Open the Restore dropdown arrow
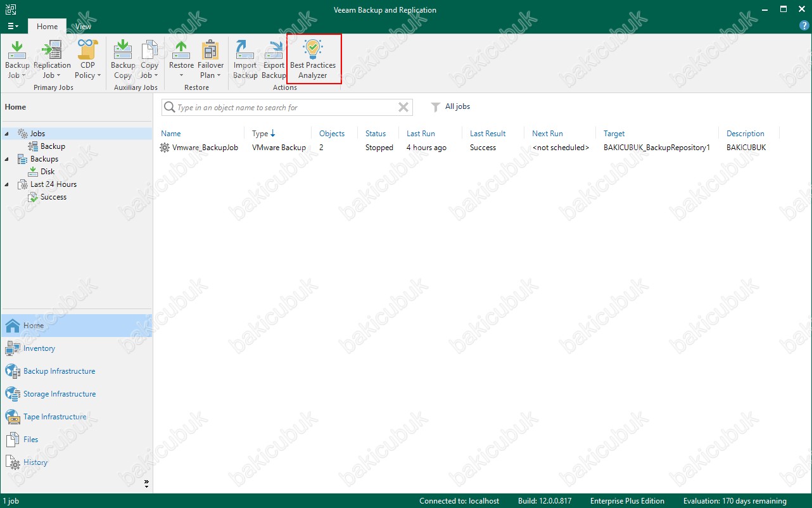Screen dimensions: 812x508 coord(181,75)
